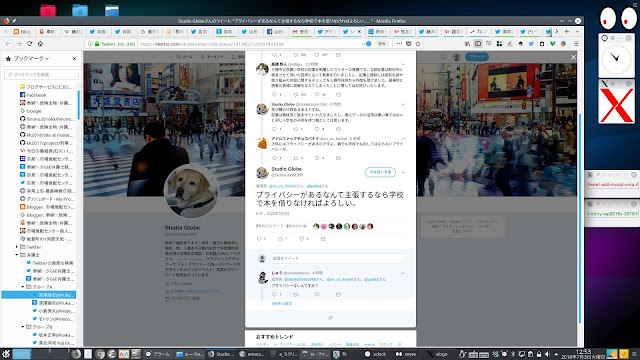This screenshot has width=640, height=360.
Task: Toggle the sidebar button in Firefox toolbar
Action: point(478,44)
